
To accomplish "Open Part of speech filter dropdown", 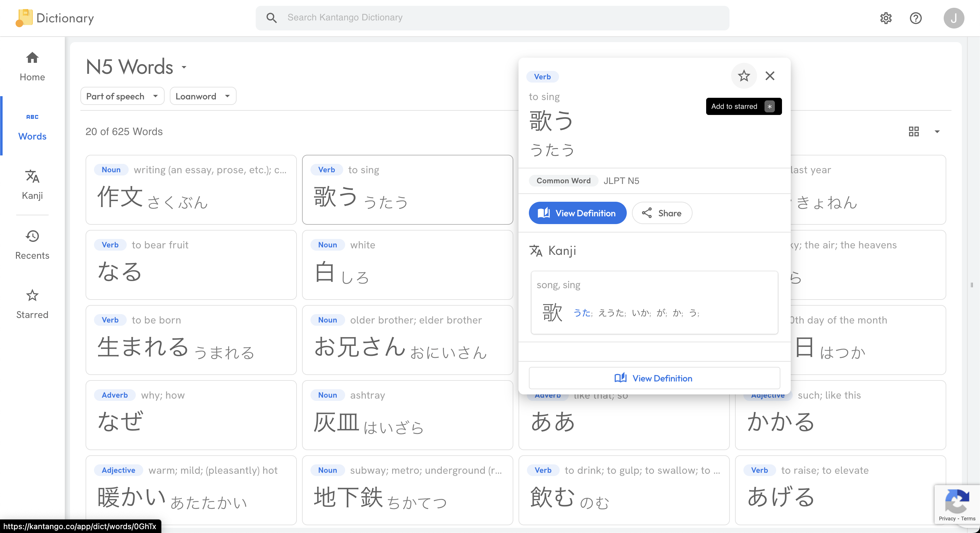I will [122, 96].
